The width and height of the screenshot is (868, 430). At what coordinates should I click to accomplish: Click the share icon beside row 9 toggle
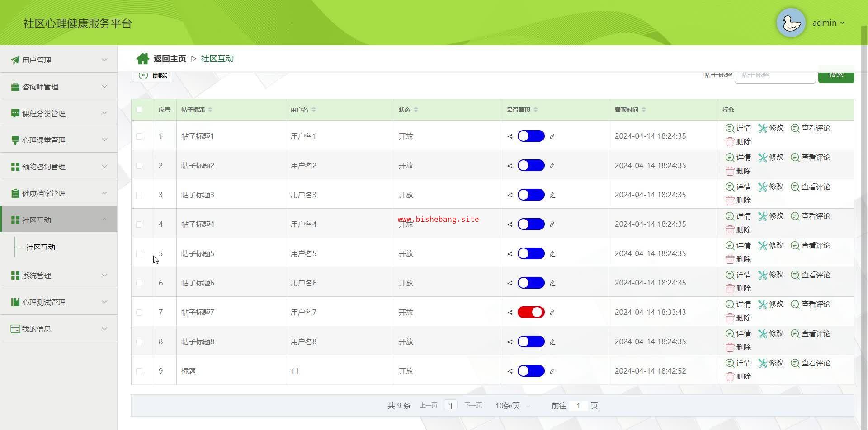click(x=510, y=371)
